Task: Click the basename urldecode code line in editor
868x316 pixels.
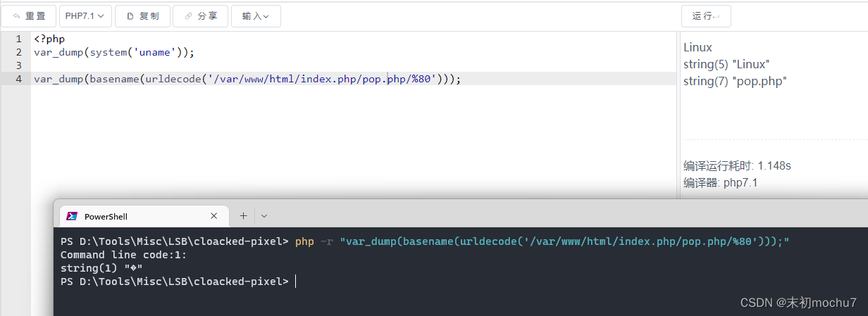Action: coord(247,79)
